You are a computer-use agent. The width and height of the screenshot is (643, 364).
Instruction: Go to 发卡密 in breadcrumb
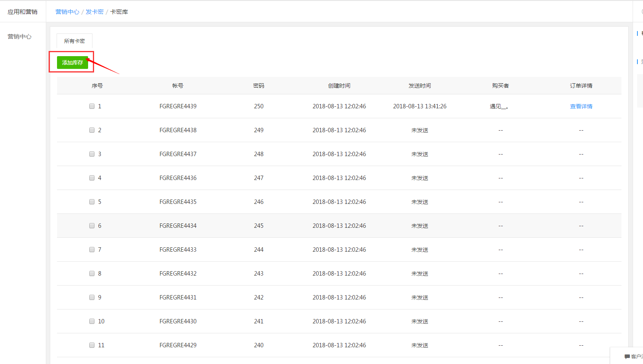coord(94,12)
